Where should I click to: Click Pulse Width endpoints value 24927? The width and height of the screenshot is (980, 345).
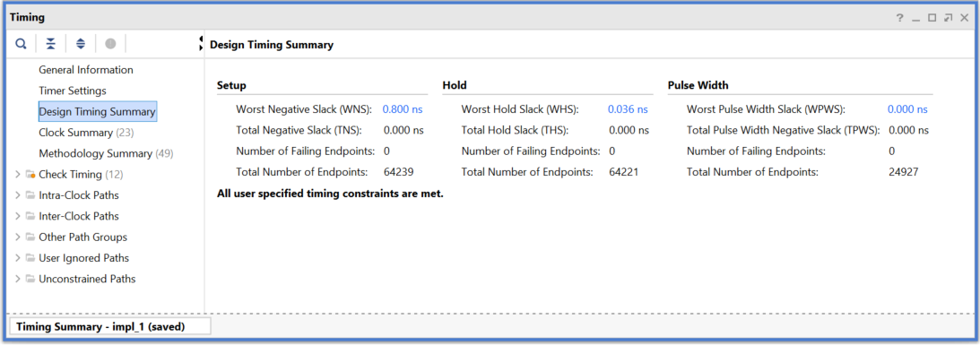pyautogui.click(x=903, y=171)
